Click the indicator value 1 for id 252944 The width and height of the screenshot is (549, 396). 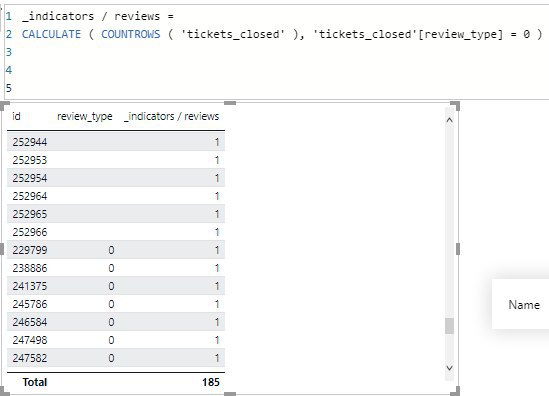[x=217, y=142]
